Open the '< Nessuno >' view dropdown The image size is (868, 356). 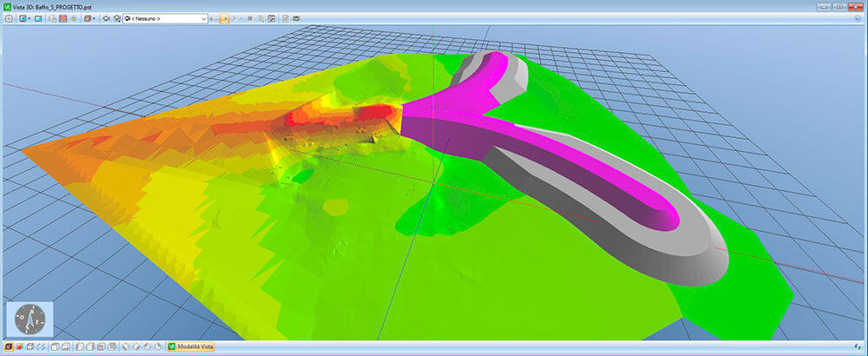coord(165,17)
